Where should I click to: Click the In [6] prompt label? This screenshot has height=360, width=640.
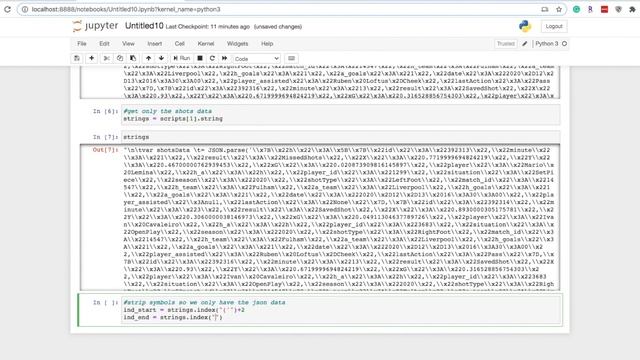(105, 111)
